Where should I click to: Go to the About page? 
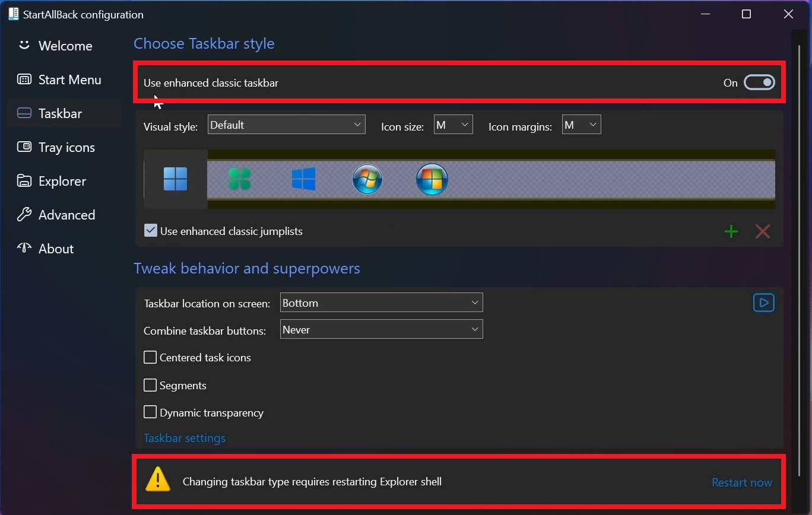pyautogui.click(x=56, y=249)
